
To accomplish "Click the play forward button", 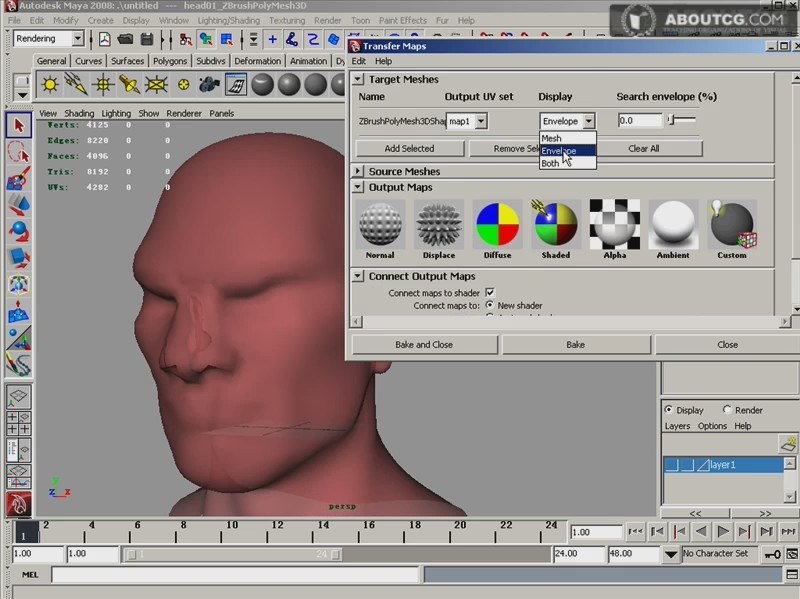I will tap(722, 532).
